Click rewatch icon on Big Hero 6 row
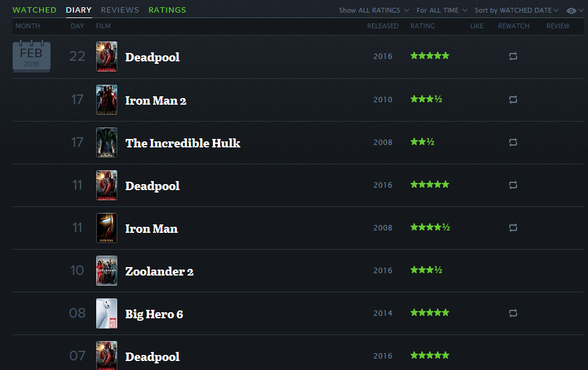588x370 pixels. 513,313
